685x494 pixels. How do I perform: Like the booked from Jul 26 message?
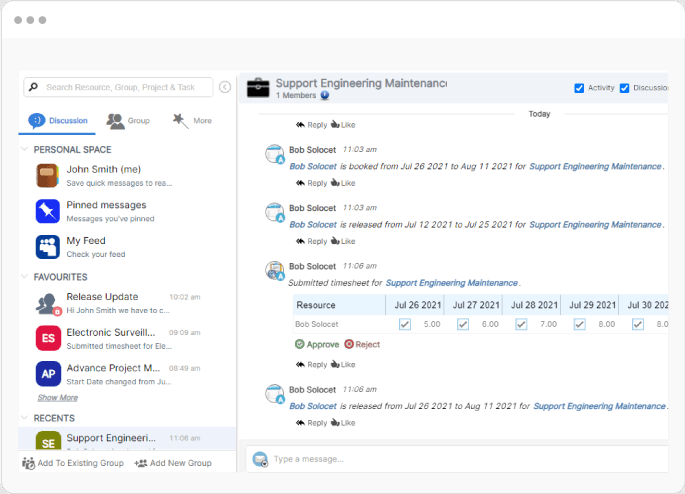click(x=343, y=183)
